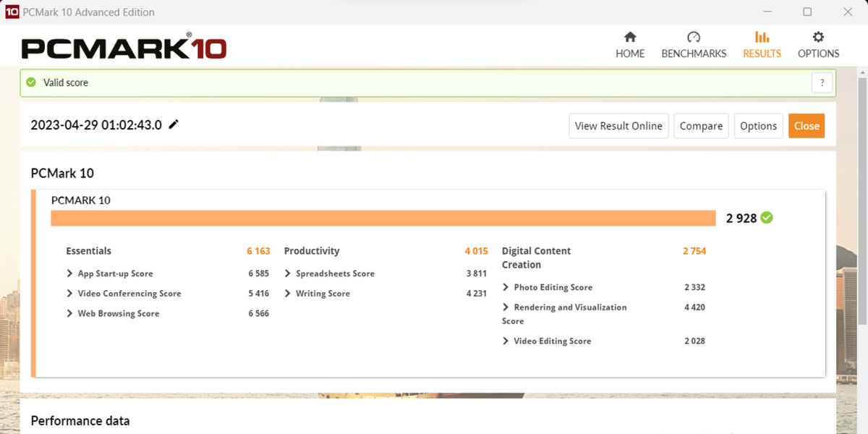Expand the Web Browsing Score row
Screen dimensions: 868x434
coord(113,314)
